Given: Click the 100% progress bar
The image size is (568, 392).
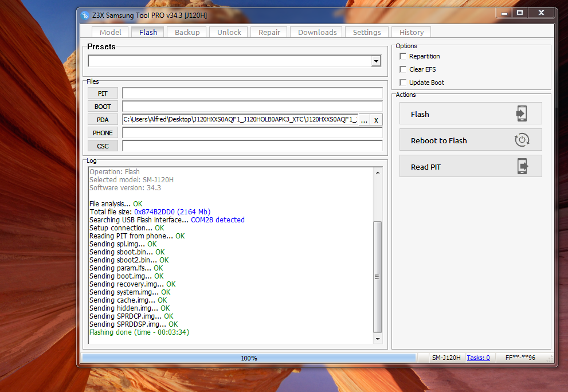Looking at the screenshot, I should [x=249, y=358].
